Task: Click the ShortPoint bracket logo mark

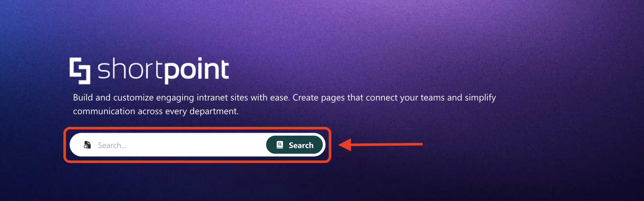Action: pyautogui.click(x=80, y=71)
